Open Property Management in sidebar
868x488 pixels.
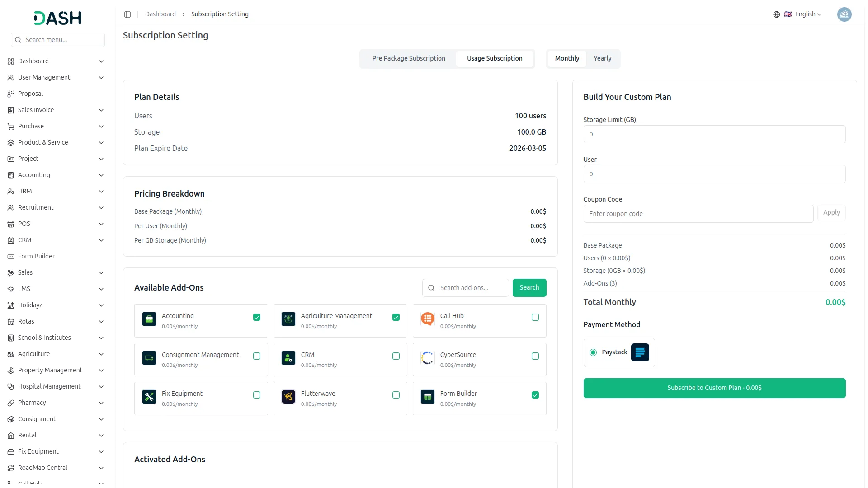coord(56,371)
